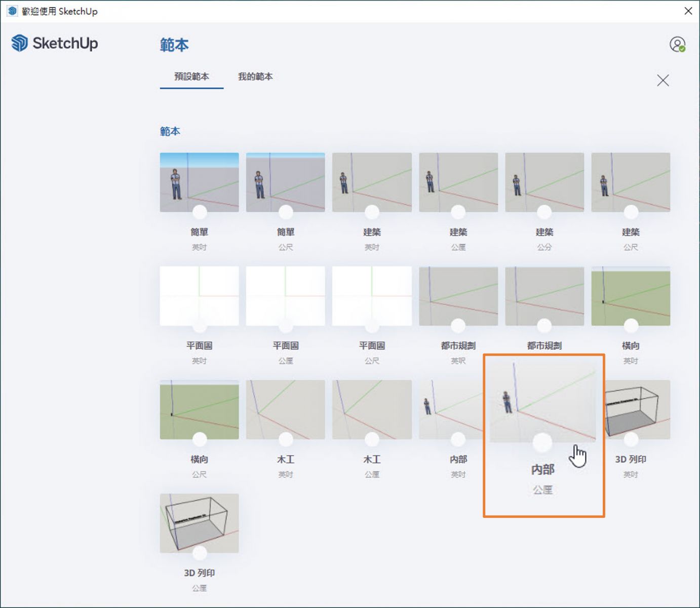The height and width of the screenshot is (608, 700).
Task: Choose the 簡單 公尺 template thumbnail
Action: coord(286,182)
